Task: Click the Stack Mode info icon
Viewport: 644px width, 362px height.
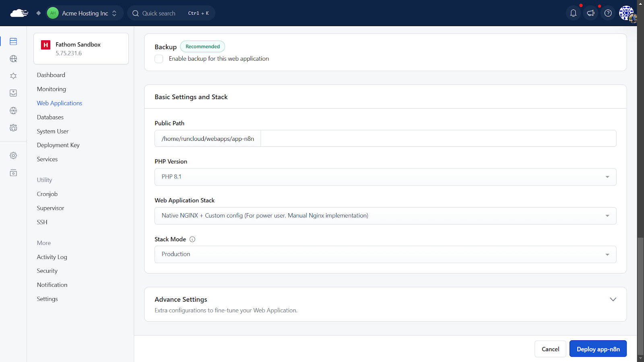Action: [192, 239]
